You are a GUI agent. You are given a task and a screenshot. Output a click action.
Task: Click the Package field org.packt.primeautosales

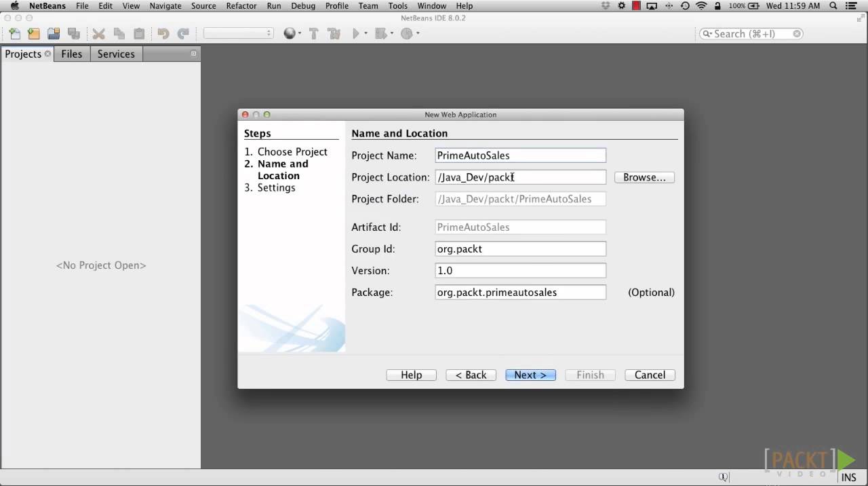coord(520,293)
